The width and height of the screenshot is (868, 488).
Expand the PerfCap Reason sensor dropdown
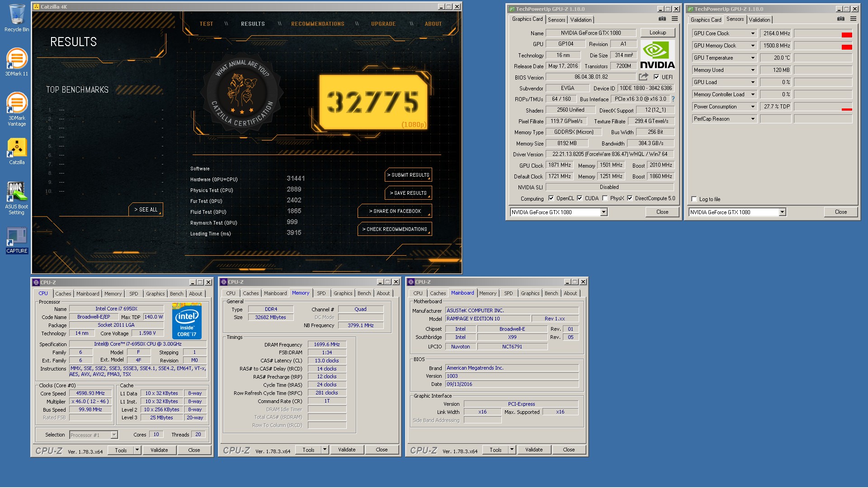tap(753, 119)
